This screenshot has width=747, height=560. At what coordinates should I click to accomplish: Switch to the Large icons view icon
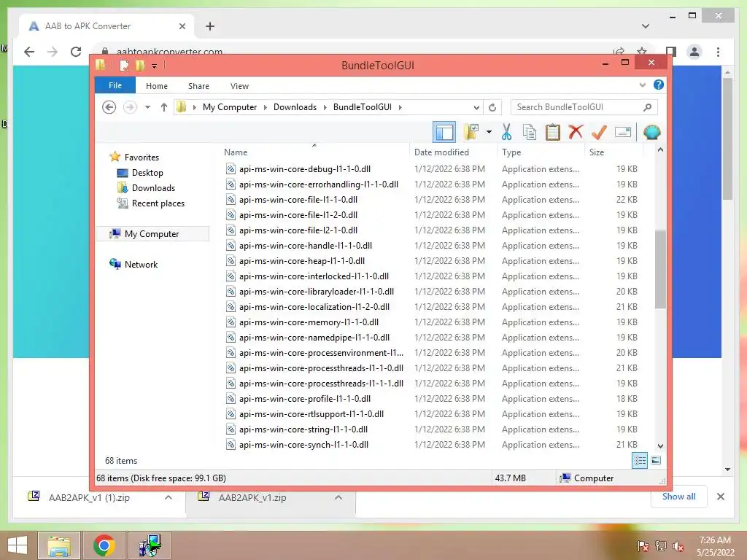(x=656, y=460)
